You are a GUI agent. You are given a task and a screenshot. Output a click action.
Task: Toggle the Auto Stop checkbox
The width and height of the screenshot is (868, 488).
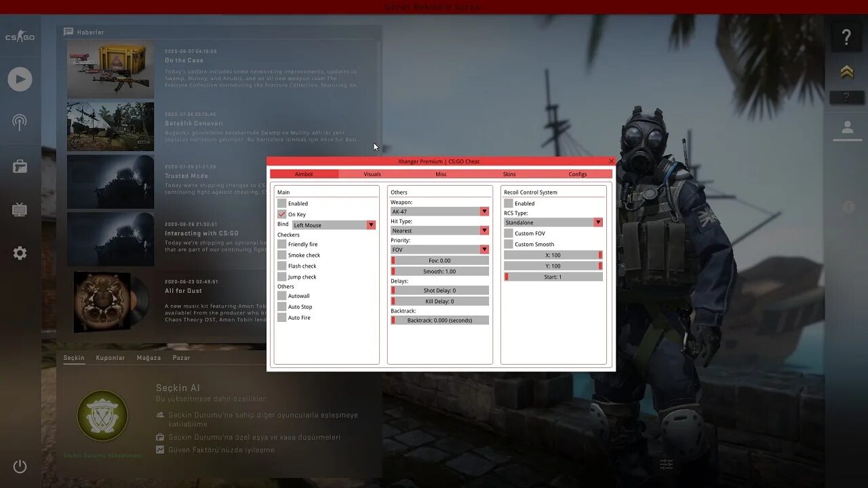coord(282,306)
